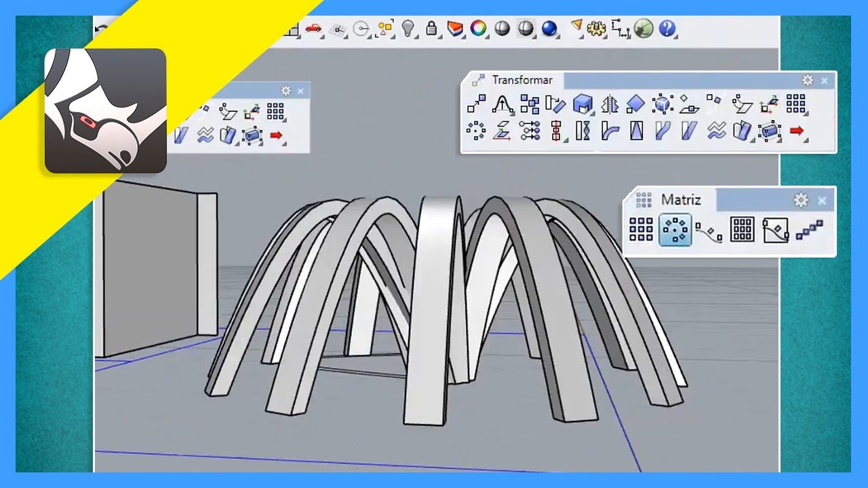Select the Scale 3D blue box tool
This screenshot has width=868, height=488.
[x=583, y=104]
